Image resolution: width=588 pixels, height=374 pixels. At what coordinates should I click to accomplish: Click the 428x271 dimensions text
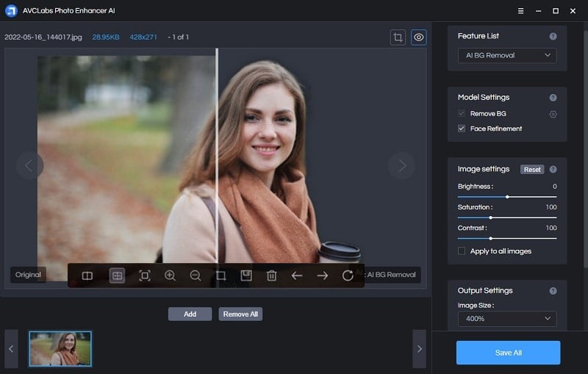[x=143, y=37]
